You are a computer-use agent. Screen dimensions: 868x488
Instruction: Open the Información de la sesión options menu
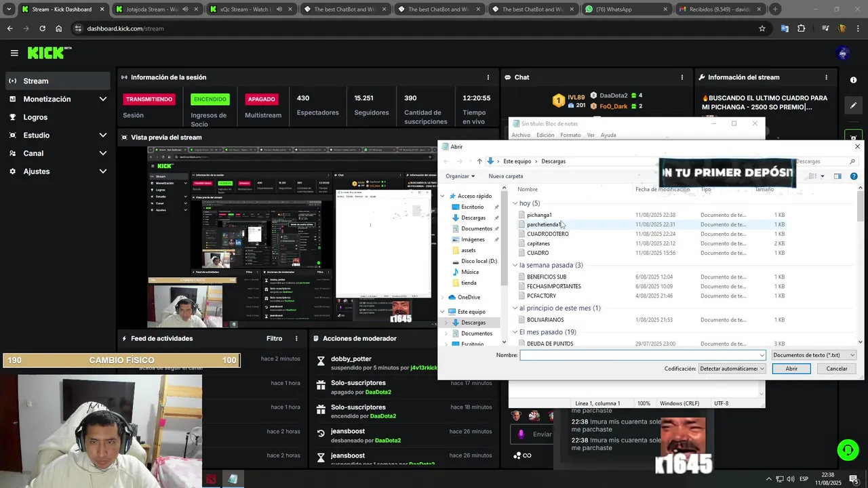pyautogui.click(x=488, y=77)
